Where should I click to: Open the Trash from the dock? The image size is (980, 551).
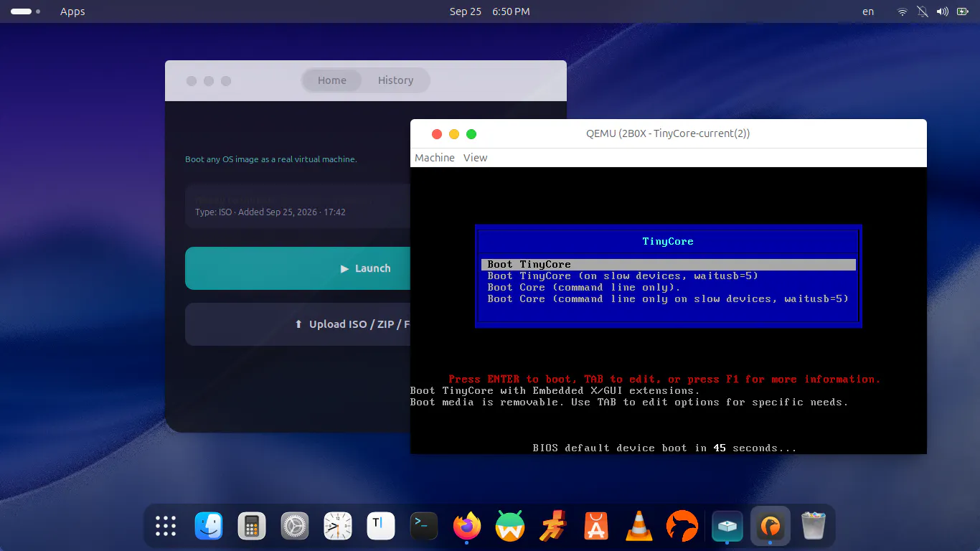814,527
